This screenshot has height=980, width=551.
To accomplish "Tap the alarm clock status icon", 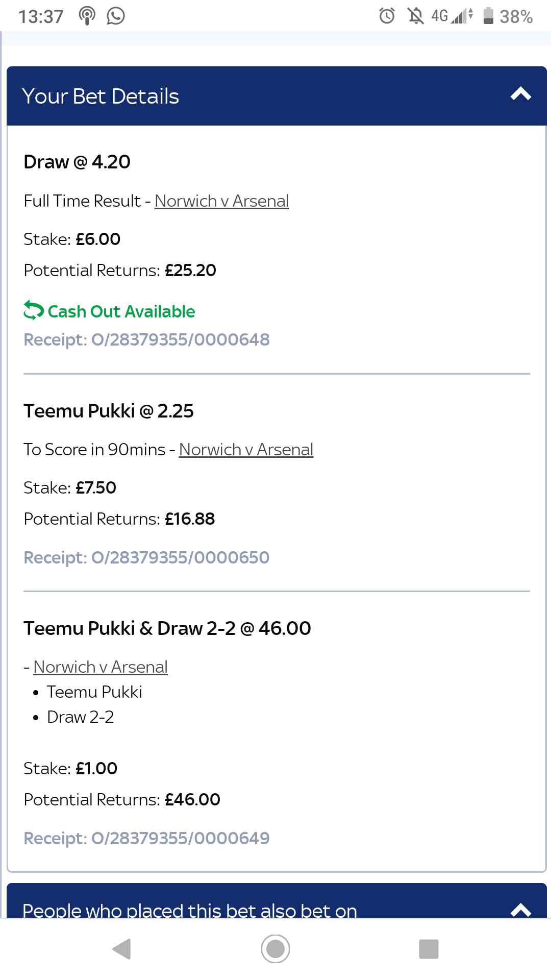I will click(x=387, y=16).
